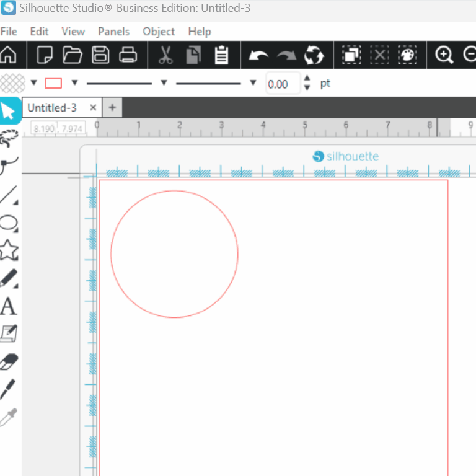The width and height of the screenshot is (476, 476).
Task: Pick the Eyedropper tool
Action: point(9,417)
